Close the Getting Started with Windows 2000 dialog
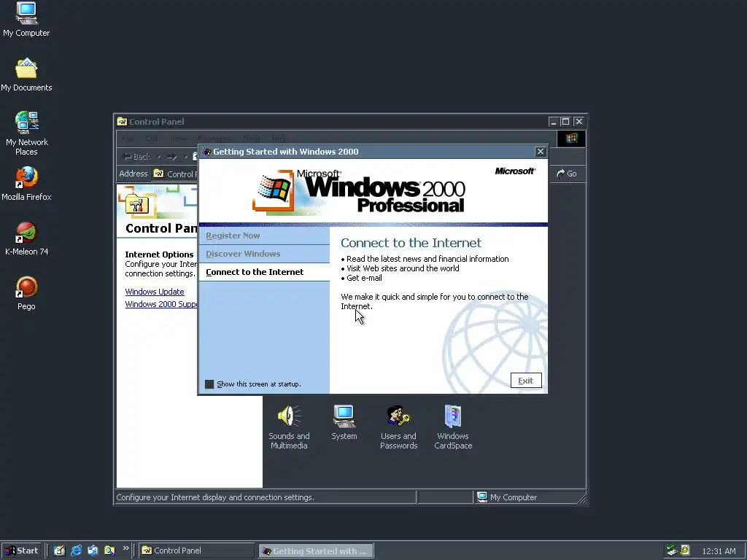Viewport: 747px width, 560px height. (x=541, y=152)
